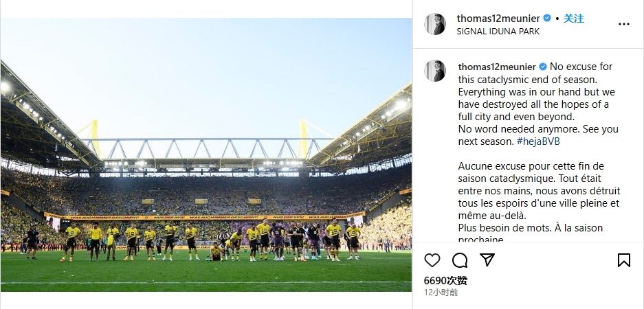Open thomas12meunier profile from header username

498,19
